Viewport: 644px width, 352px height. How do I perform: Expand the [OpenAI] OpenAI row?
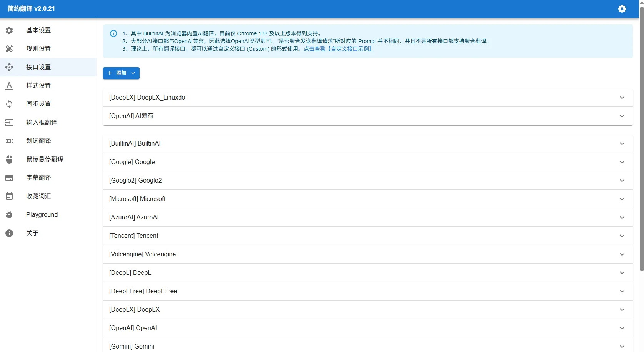pyautogui.click(x=368, y=328)
